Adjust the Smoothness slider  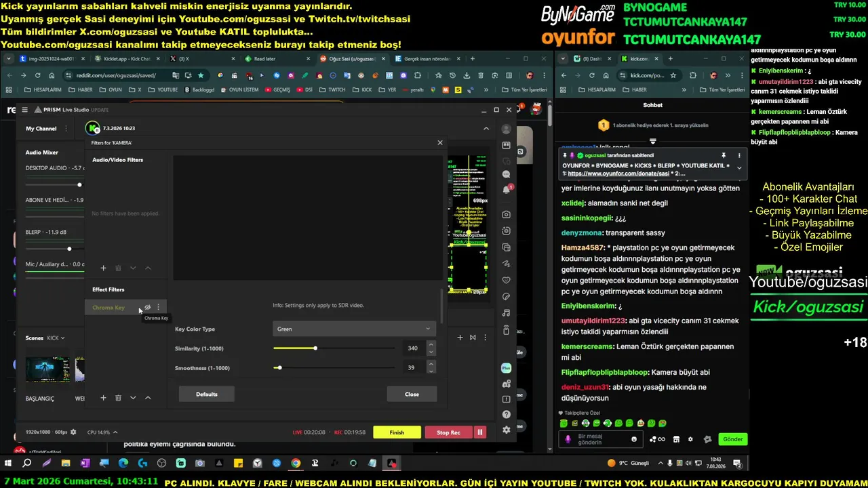(334, 368)
